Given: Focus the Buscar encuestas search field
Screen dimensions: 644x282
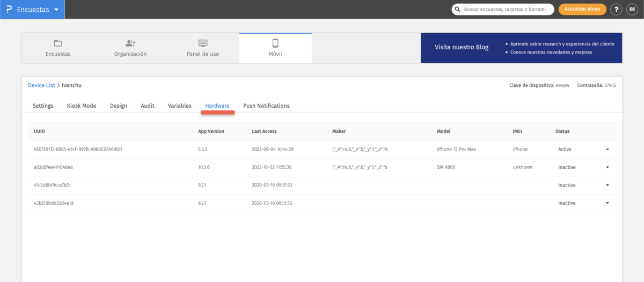Looking at the screenshot, I should pos(507,10).
